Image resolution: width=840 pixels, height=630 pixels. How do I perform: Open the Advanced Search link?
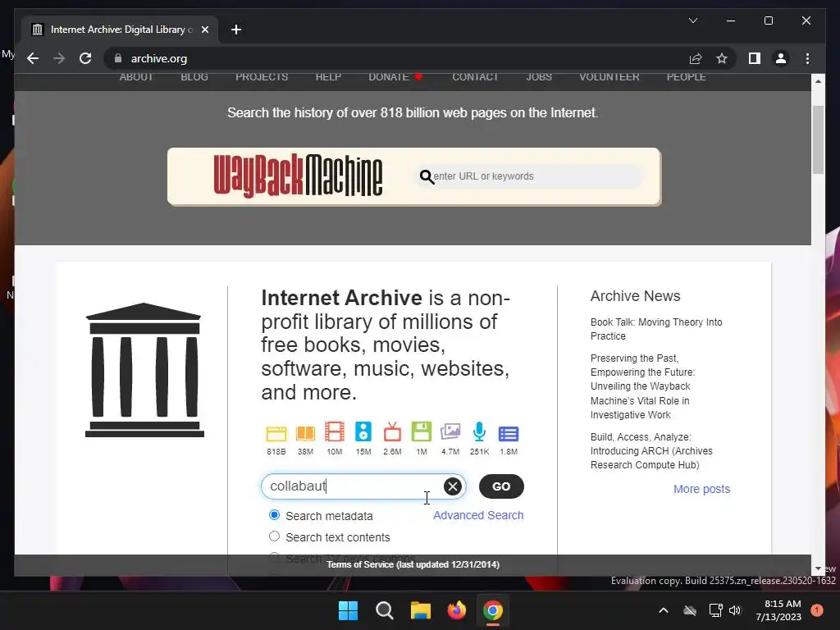click(478, 515)
